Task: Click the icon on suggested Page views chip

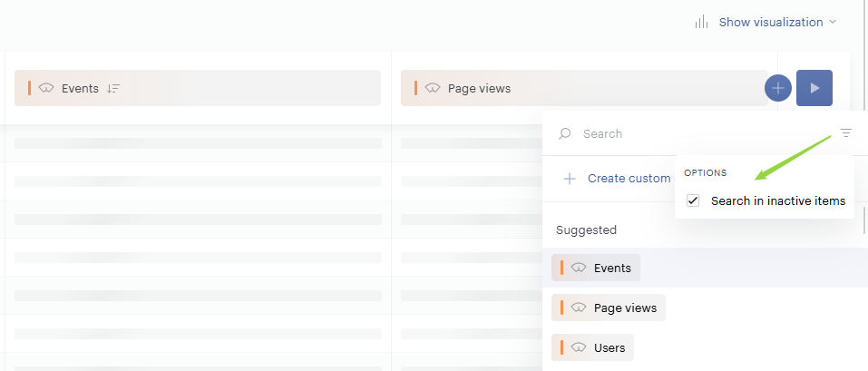Action: click(x=579, y=308)
